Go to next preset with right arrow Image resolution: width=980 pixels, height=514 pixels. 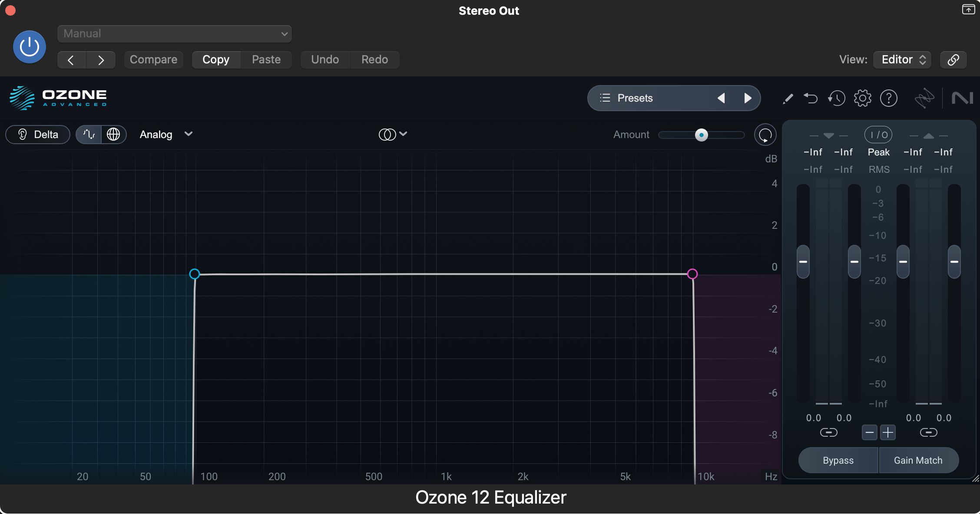coord(101,60)
